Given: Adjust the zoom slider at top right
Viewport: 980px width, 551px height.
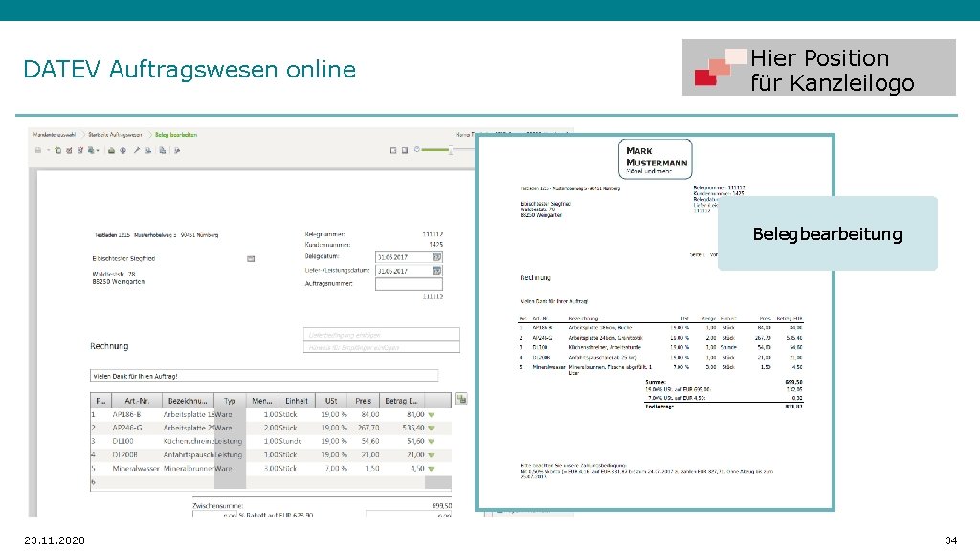Looking at the screenshot, I should click(x=451, y=149).
